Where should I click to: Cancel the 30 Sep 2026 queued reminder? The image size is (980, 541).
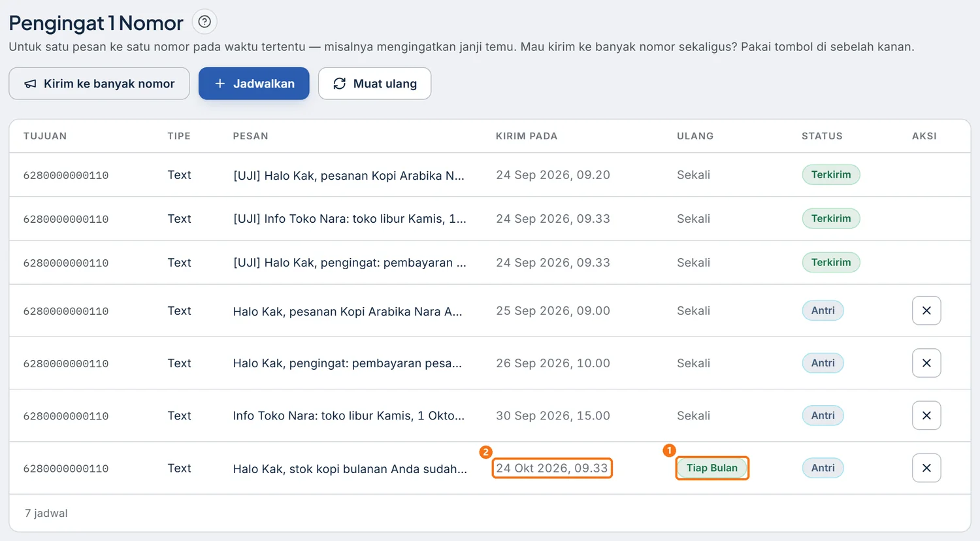click(x=926, y=416)
